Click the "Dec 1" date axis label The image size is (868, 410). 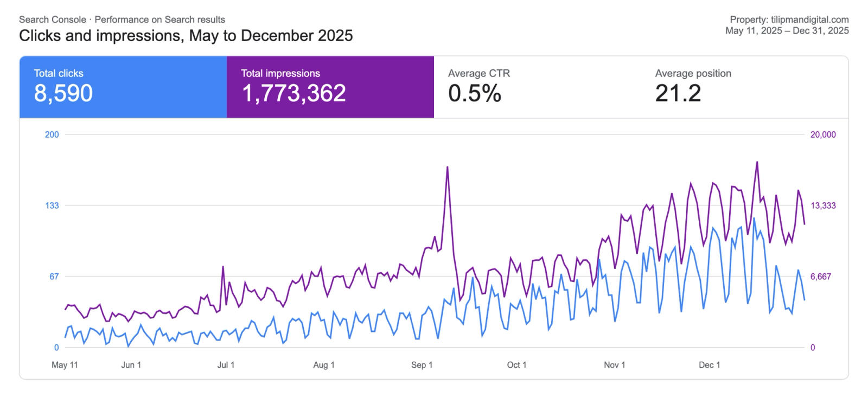coord(710,365)
